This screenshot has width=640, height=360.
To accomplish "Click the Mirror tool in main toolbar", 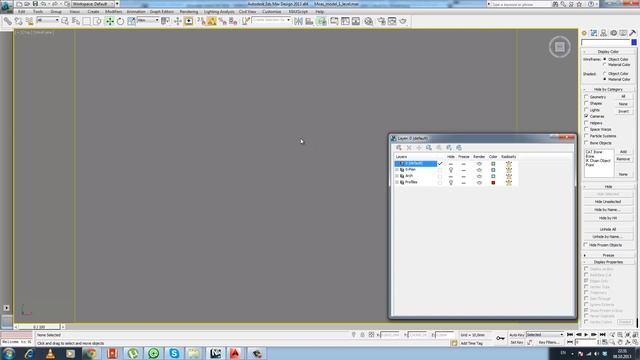I will pos(298,21).
